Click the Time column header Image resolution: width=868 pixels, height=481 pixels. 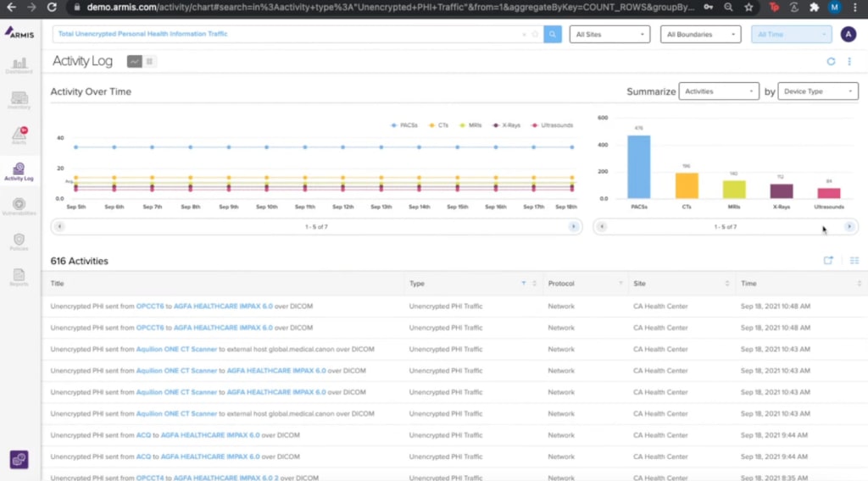tap(748, 284)
